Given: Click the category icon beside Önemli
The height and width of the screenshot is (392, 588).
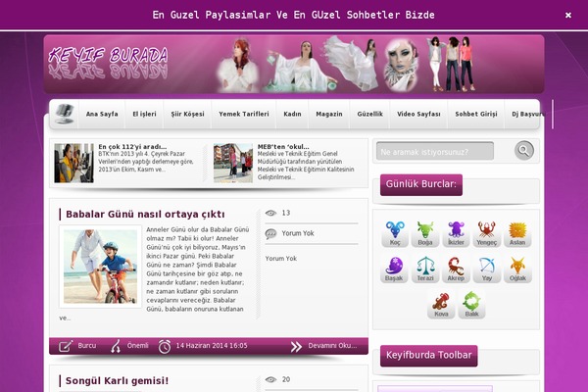Looking at the screenshot, I should click(116, 346).
